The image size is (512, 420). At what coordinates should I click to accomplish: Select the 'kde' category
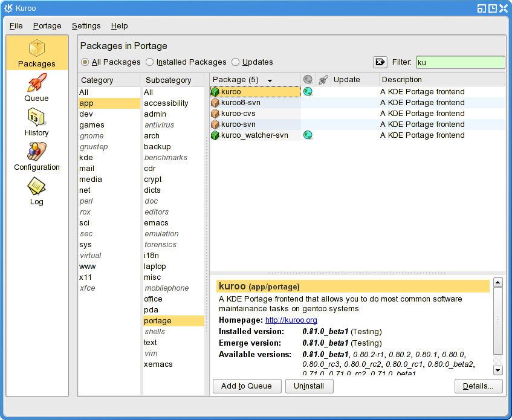[109, 158]
